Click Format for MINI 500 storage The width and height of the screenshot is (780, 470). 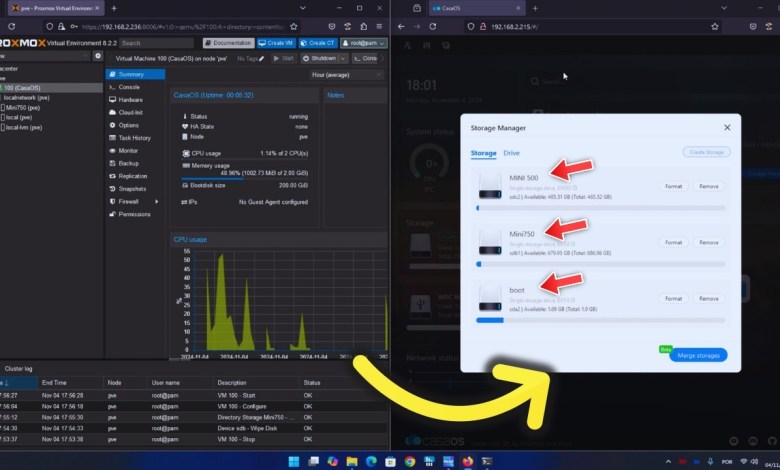[x=674, y=187]
